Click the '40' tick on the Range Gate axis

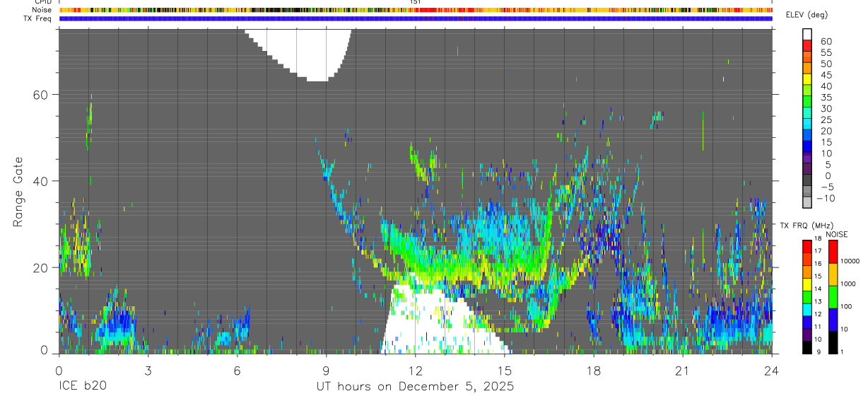pyautogui.click(x=41, y=181)
